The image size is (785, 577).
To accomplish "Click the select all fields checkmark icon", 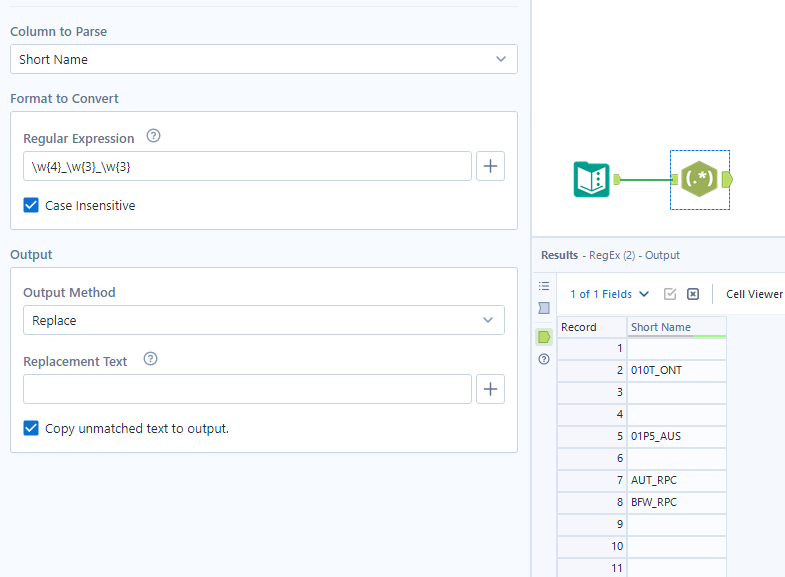I will (670, 294).
